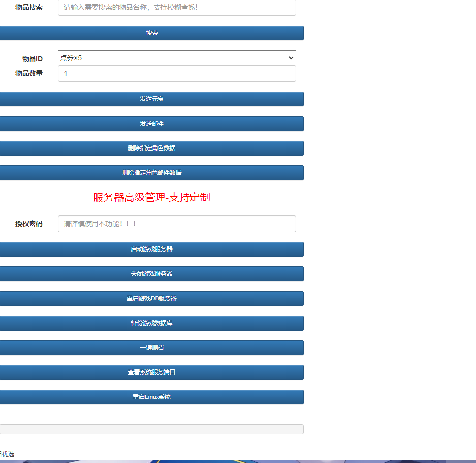The width and height of the screenshot is (476, 463).
Task: Open the 物品ID dropdown showing 点券×5
Action: (177, 58)
